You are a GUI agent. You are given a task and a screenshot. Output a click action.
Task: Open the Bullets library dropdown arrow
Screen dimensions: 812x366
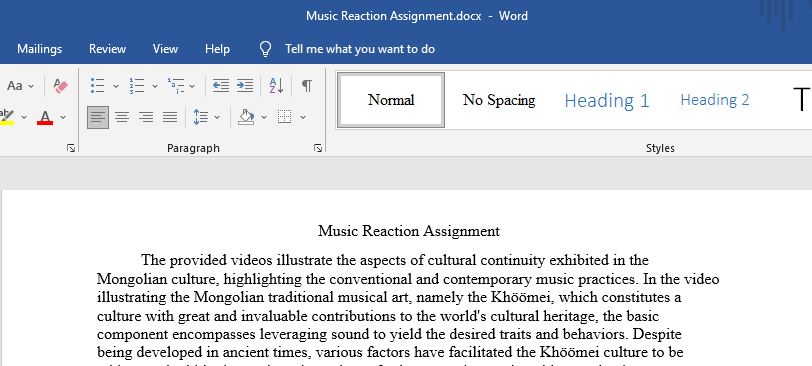coord(115,86)
